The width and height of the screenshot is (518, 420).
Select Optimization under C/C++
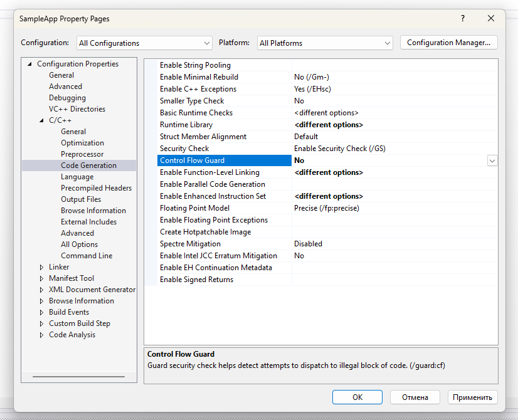(82, 143)
